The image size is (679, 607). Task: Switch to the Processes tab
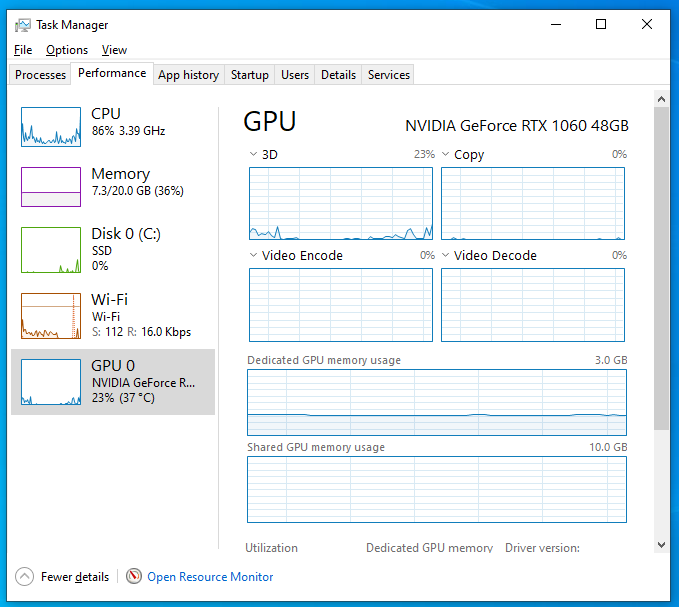click(40, 75)
